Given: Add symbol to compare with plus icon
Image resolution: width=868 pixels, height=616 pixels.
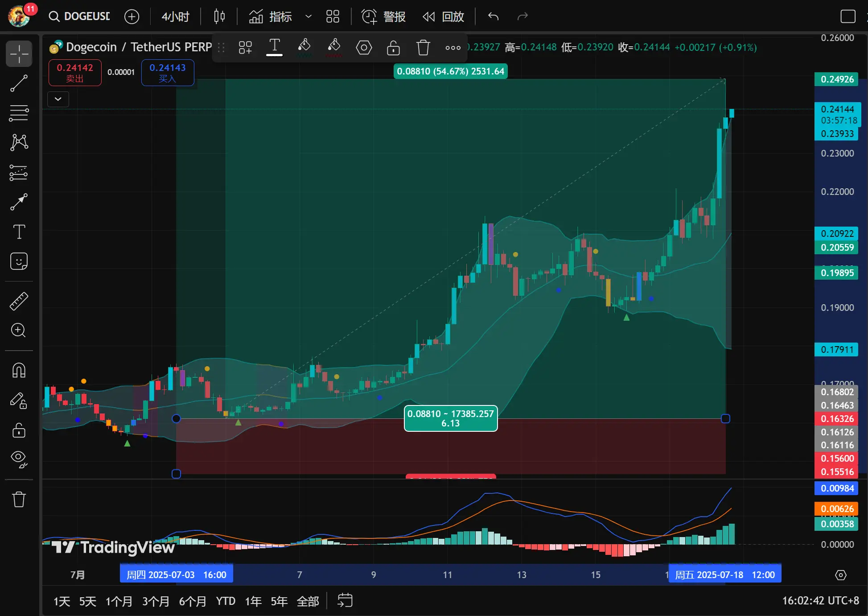Looking at the screenshot, I should (x=132, y=17).
